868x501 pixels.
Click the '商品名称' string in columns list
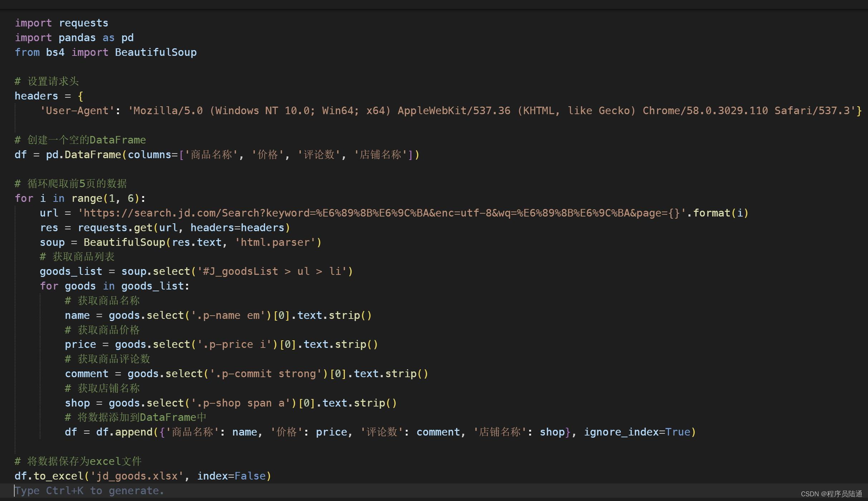point(211,155)
